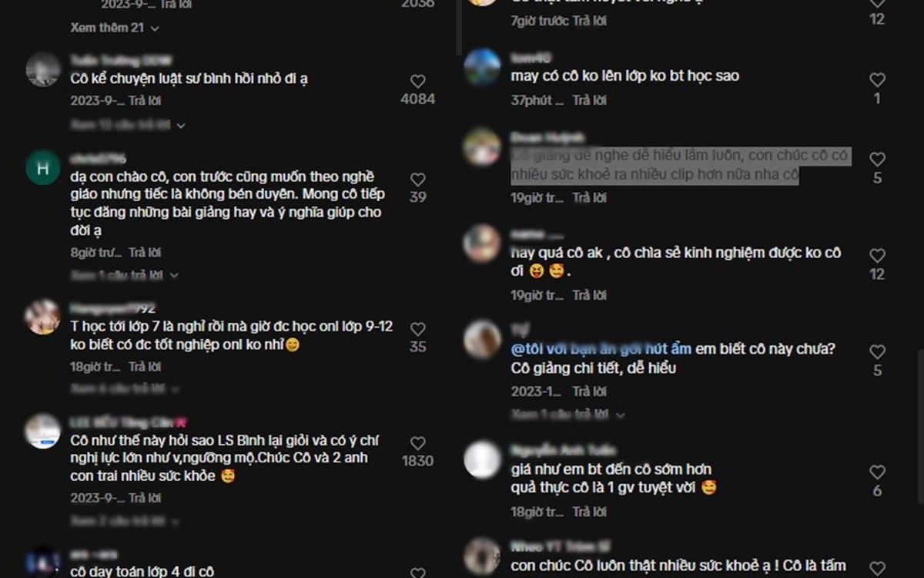Tap heart on the 'hay quá cô ak' comment
Screen dimensions: 924x578
pyautogui.click(x=877, y=255)
